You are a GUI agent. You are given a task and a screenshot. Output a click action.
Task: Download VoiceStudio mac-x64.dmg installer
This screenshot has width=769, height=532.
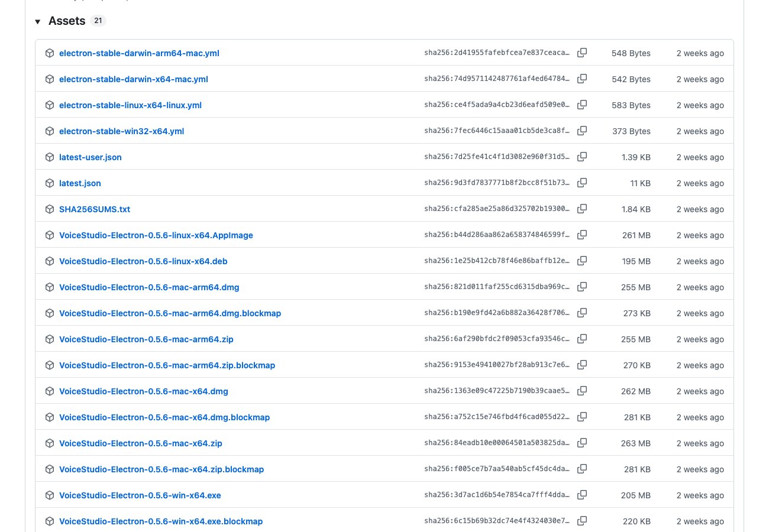(x=144, y=391)
